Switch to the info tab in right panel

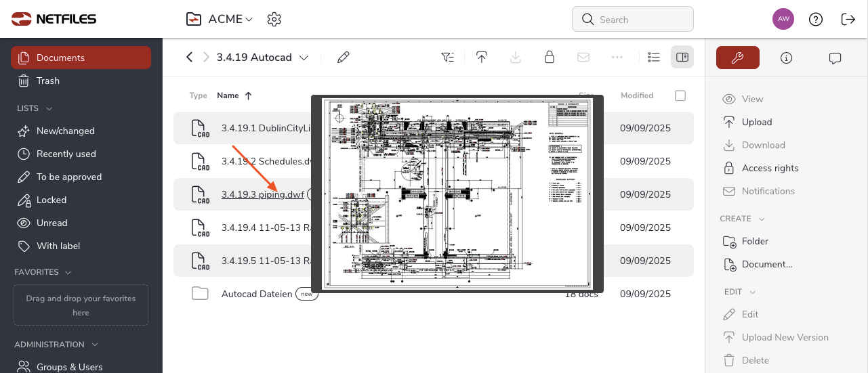pyautogui.click(x=786, y=58)
